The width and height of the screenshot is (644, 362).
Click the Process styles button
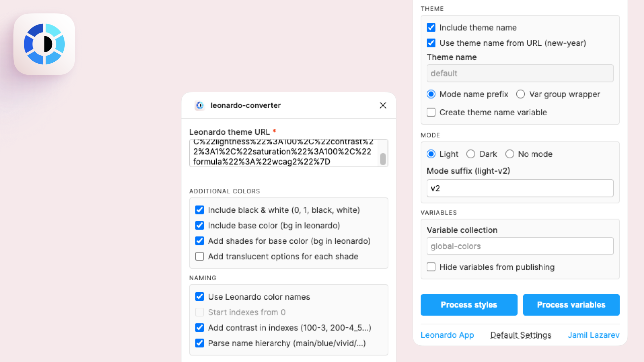point(469,305)
